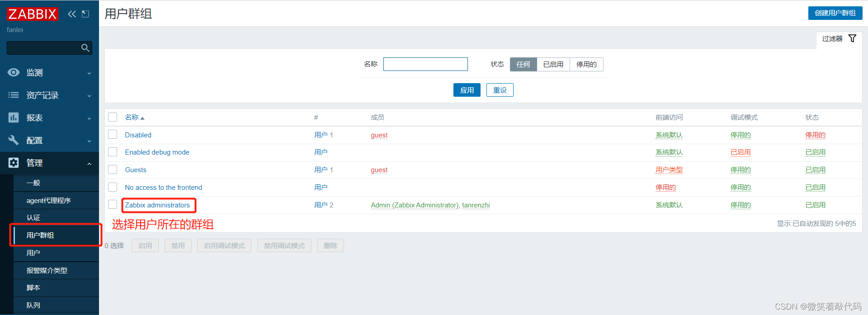Open the Guests group link
This screenshot has height=315, width=868.
pos(136,170)
